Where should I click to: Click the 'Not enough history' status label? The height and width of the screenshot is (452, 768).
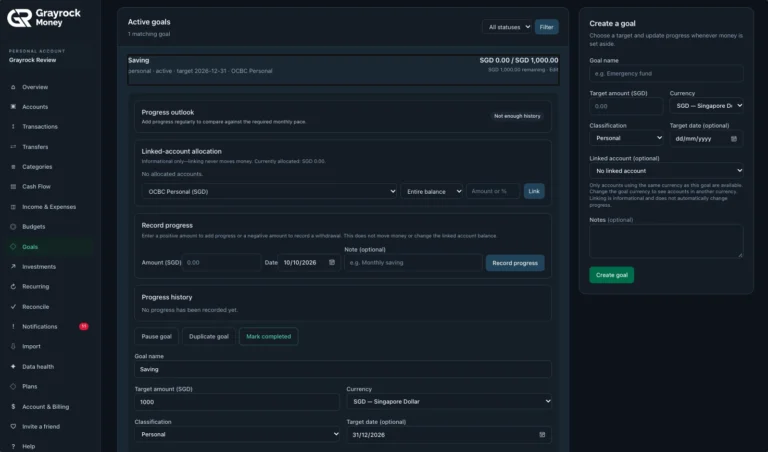[x=517, y=116]
